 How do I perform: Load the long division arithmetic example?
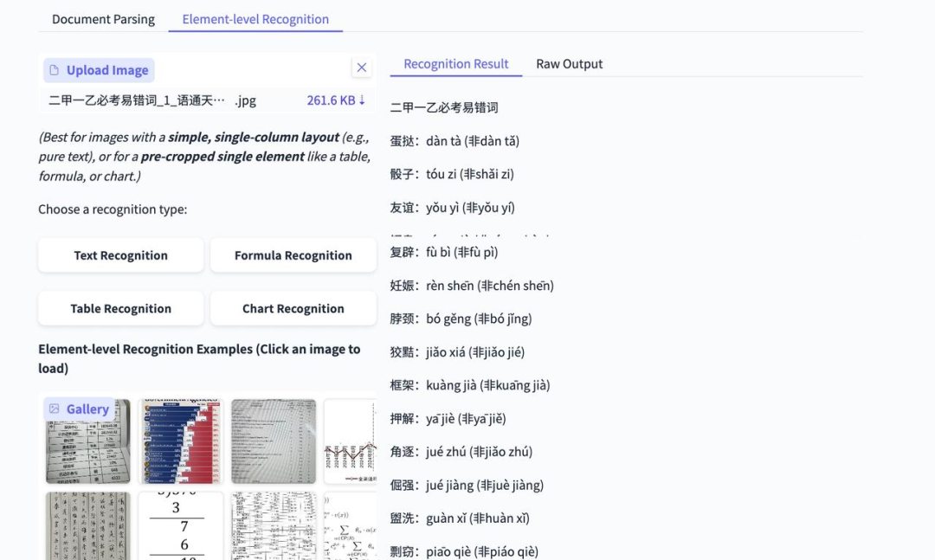180,525
